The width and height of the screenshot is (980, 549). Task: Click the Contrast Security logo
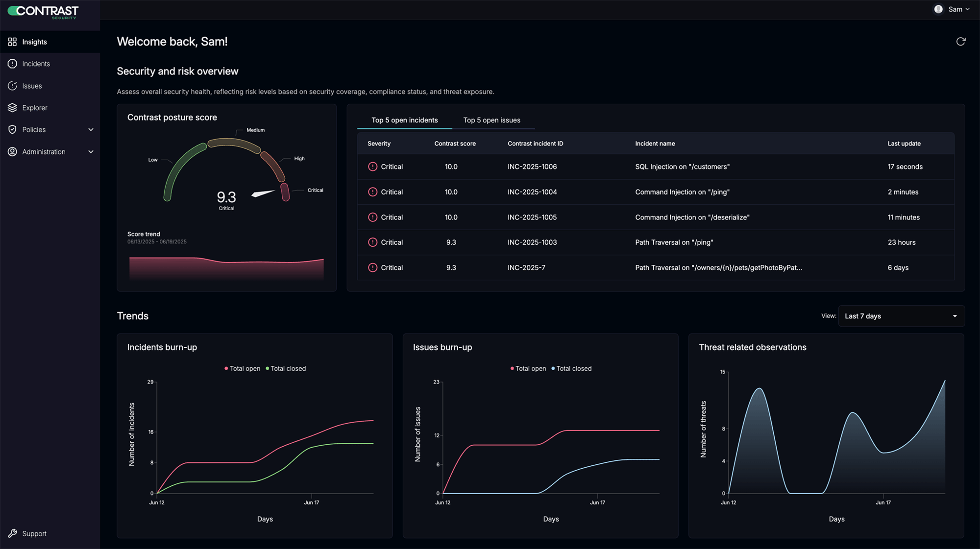pyautogui.click(x=43, y=11)
